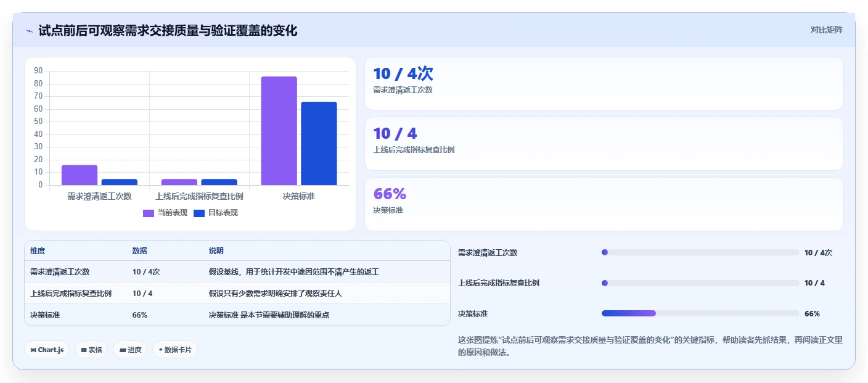
Task: Select the 表格 tag pill
Action: [91, 350]
